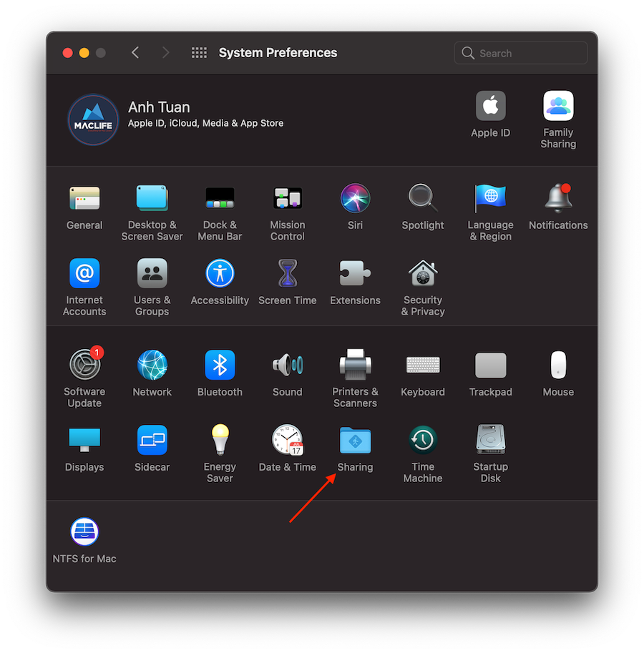Open Security & Privacy pane
This screenshot has width=644, height=653.
tap(423, 274)
